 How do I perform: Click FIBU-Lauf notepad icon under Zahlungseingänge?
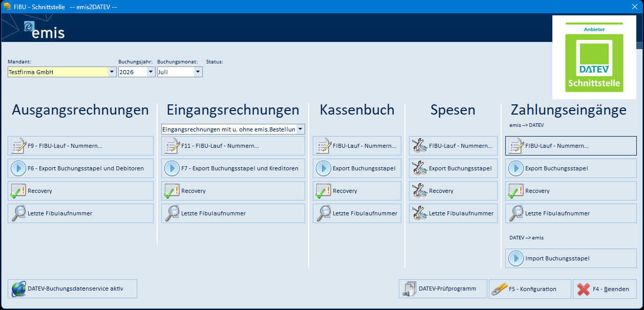(516, 146)
